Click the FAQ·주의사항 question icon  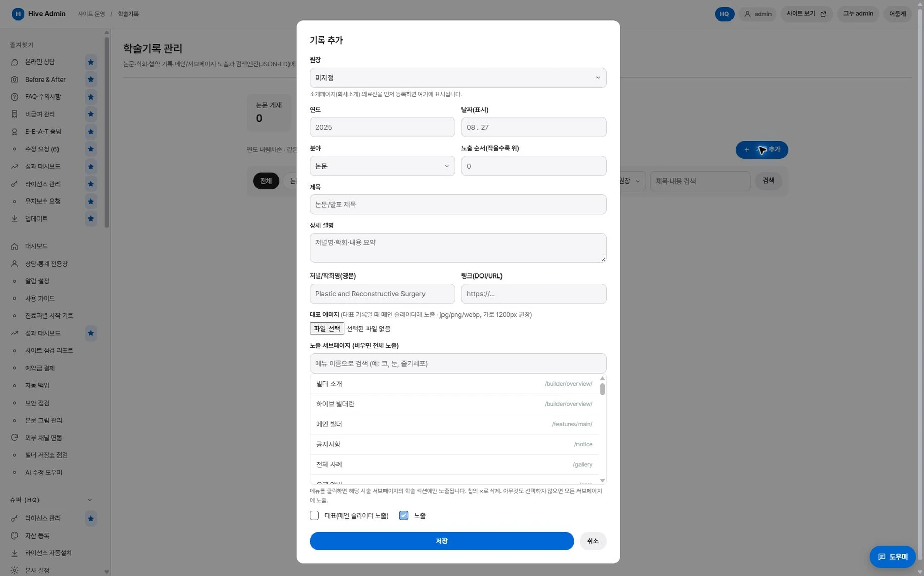point(15,97)
